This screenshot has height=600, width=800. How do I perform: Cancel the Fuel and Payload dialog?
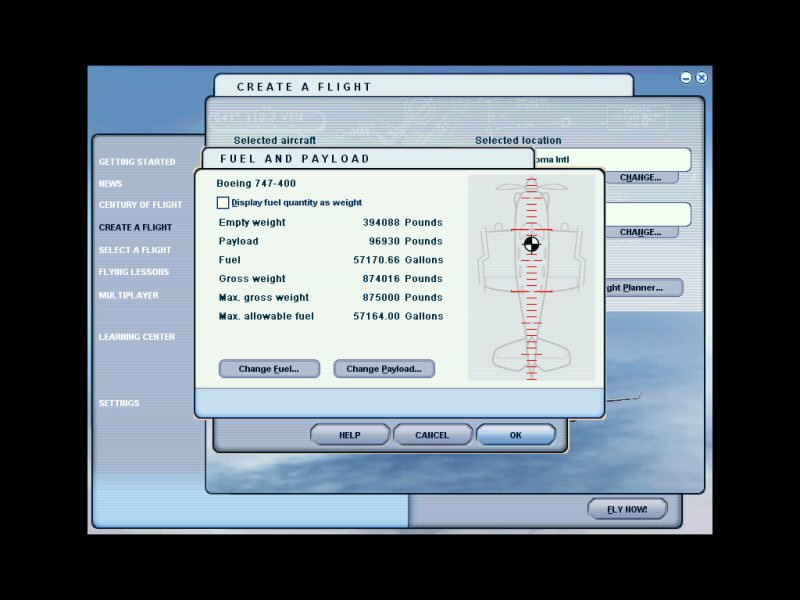point(432,435)
